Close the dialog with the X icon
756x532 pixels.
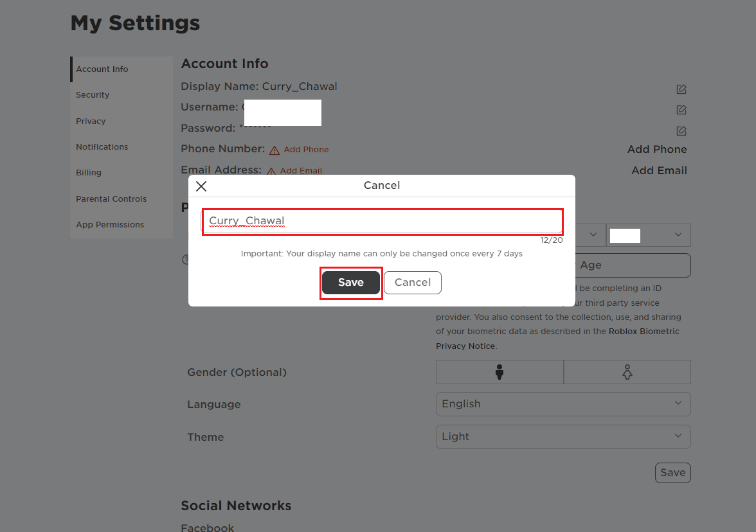[201, 186]
